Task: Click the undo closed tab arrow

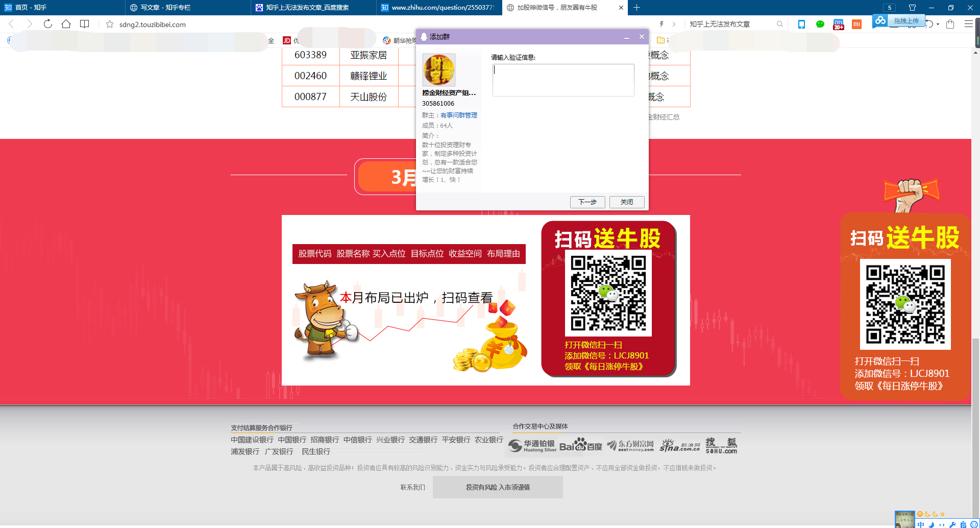Action: tap(929, 24)
